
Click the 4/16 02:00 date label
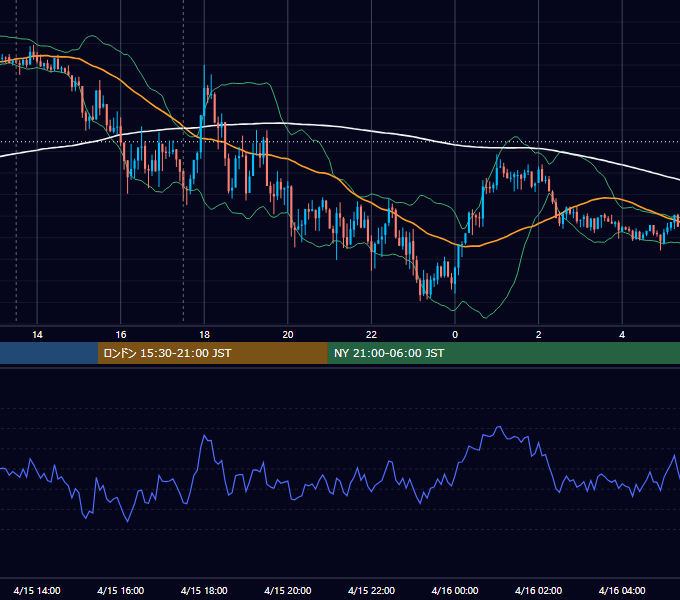pos(538,590)
